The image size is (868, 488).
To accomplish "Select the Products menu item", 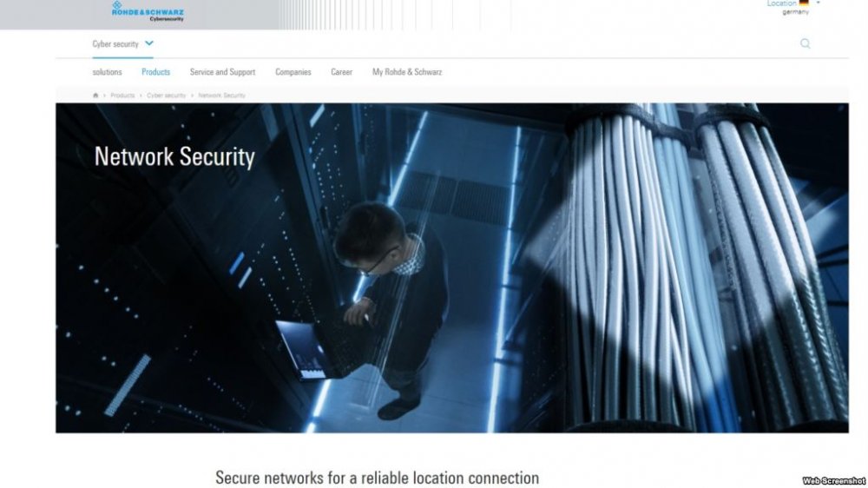I will 155,72.
